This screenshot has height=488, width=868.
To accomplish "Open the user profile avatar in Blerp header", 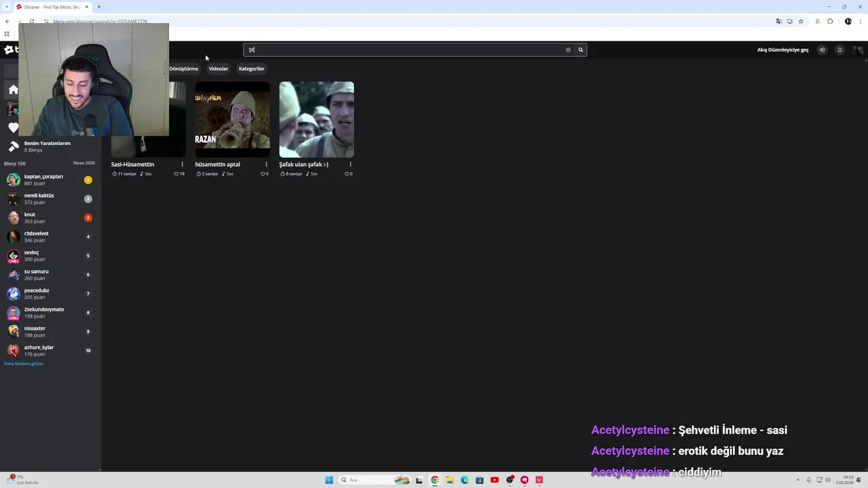I will pyautogui.click(x=858, y=49).
